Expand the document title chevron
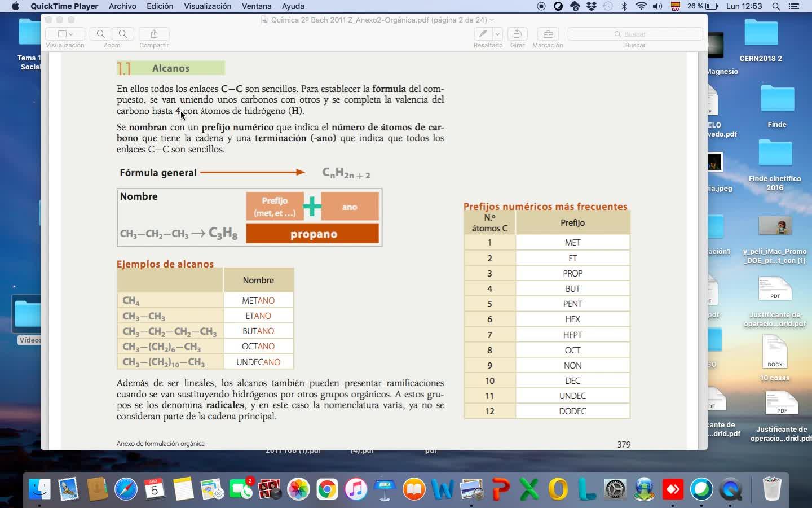 (x=492, y=20)
